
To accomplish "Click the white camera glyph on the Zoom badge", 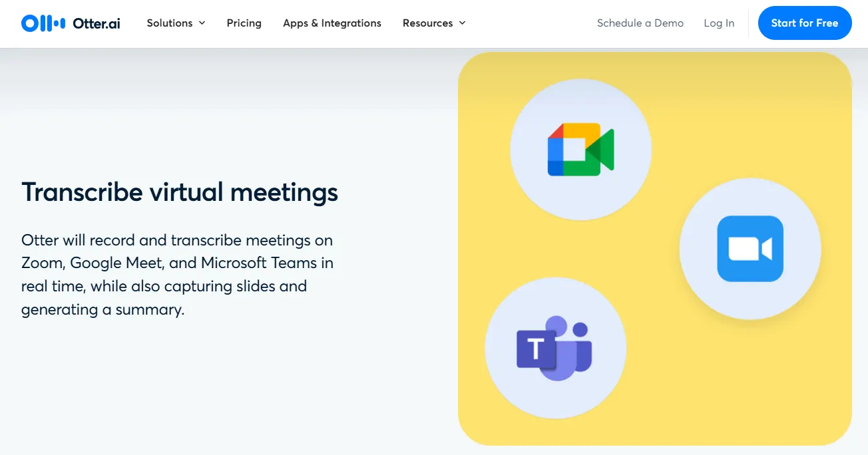I will coord(750,248).
